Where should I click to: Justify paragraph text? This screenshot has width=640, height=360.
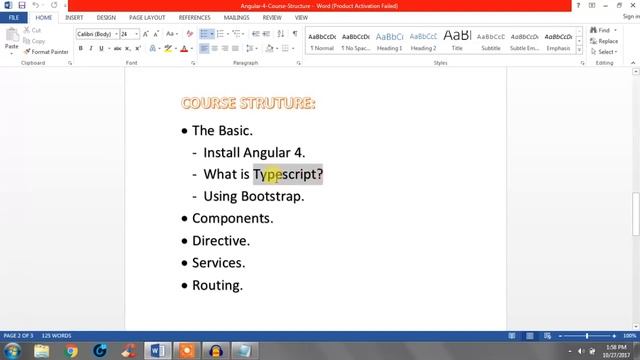tap(235, 49)
